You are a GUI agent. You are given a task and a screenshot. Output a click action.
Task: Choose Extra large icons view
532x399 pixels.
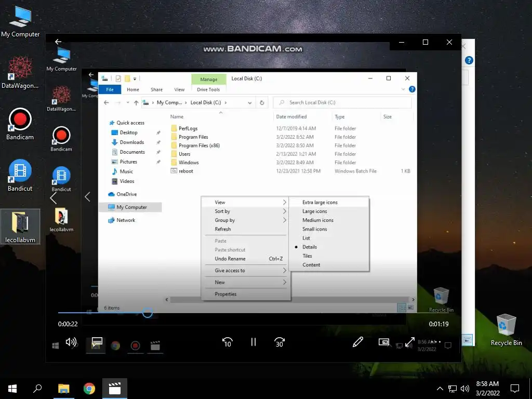(329, 202)
